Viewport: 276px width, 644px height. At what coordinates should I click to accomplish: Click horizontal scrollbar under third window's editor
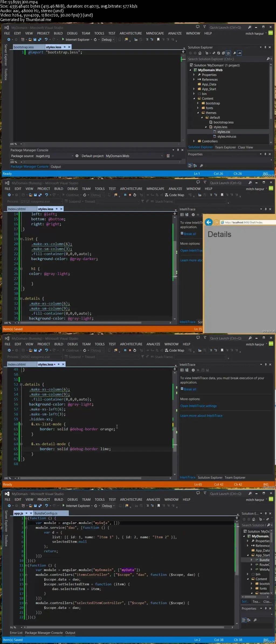tap(94, 478)
